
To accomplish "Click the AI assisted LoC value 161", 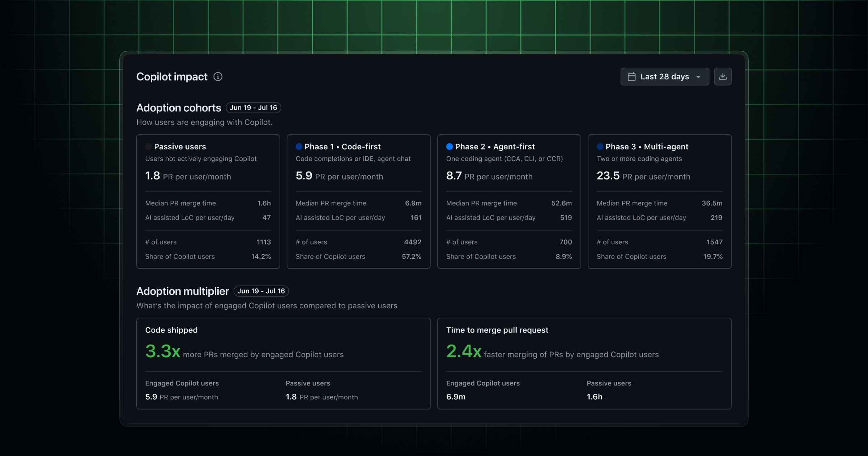I will click(416, 218).
